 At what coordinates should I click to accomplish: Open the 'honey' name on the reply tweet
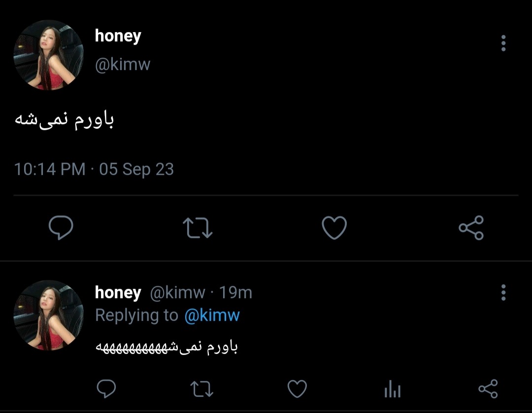tap(118, 293)
